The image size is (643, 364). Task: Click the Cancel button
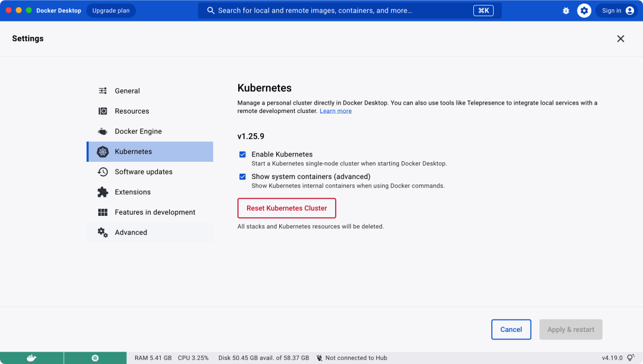(x=511, y=330)
